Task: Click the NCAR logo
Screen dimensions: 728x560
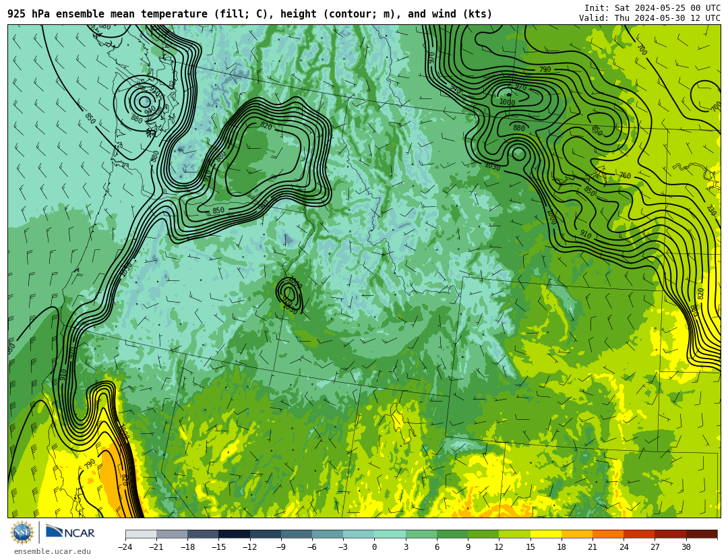Action: pos(70,532)
